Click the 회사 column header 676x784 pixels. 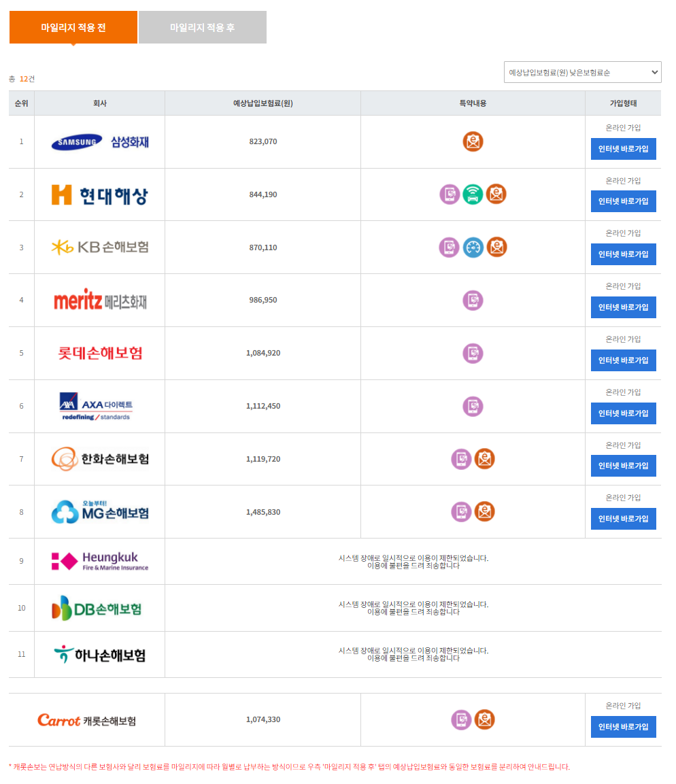99,103
